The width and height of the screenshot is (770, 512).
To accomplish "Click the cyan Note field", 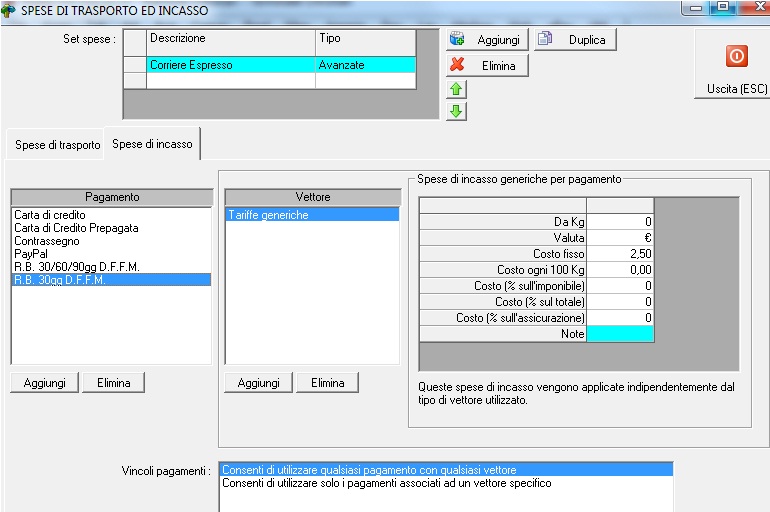I will click(x=620, y=334).
